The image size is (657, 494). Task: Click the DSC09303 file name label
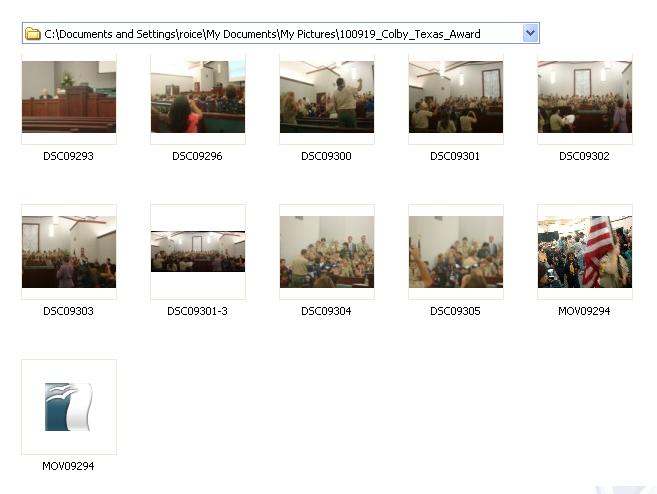coord(68,311)
